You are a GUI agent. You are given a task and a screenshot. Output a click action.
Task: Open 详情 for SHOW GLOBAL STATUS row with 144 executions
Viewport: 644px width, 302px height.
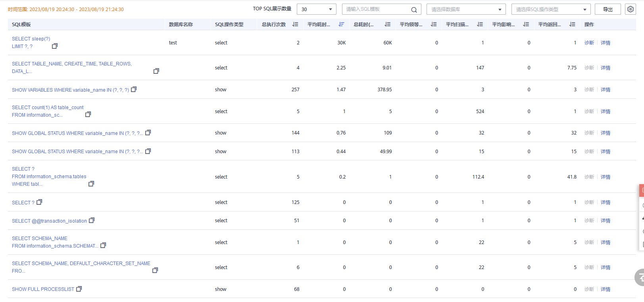[x=606, y=133]
